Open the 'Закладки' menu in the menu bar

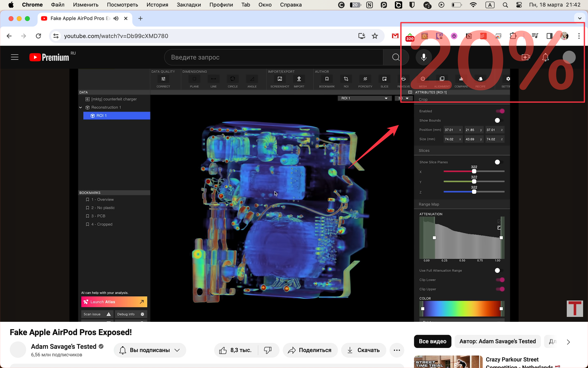point(189,5)
